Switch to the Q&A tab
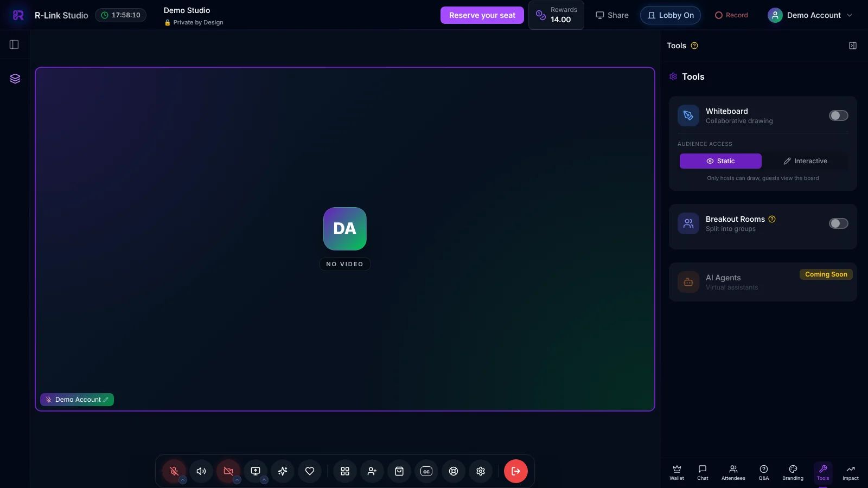The width and height of the screenshot is (868, 488). pyautogui.click(x=764, y=473)
